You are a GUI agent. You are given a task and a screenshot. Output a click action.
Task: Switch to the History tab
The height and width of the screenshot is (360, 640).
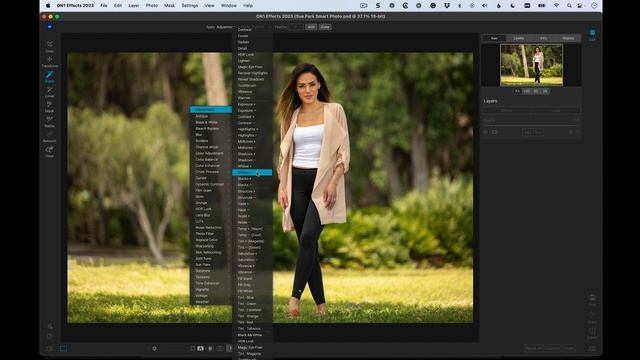tap(568, 38)
